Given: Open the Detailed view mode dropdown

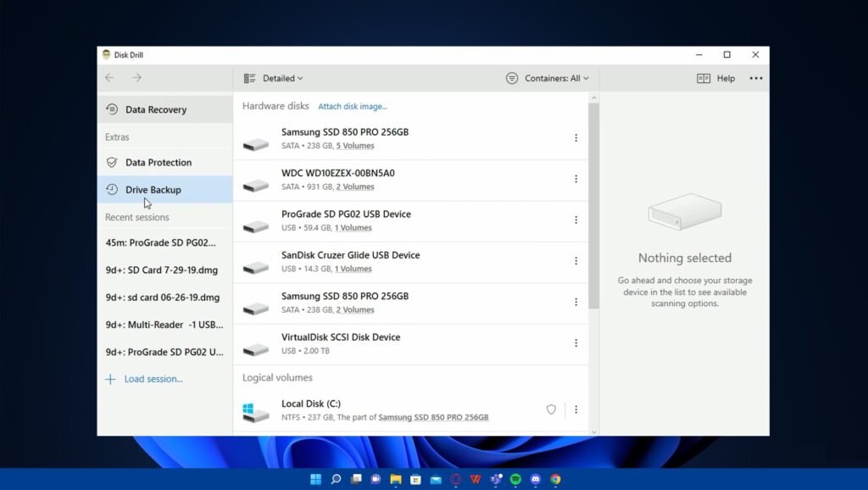Looking at the screenshot, I should click(274, 79).
